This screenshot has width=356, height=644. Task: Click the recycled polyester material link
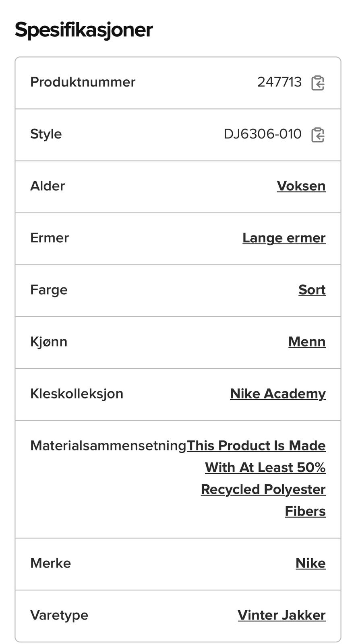[x=263, y=478]
